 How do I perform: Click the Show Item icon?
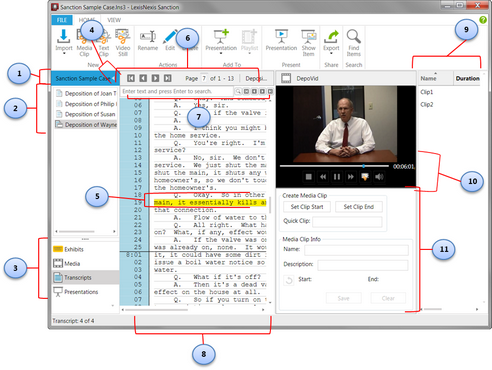coord(308,36)
